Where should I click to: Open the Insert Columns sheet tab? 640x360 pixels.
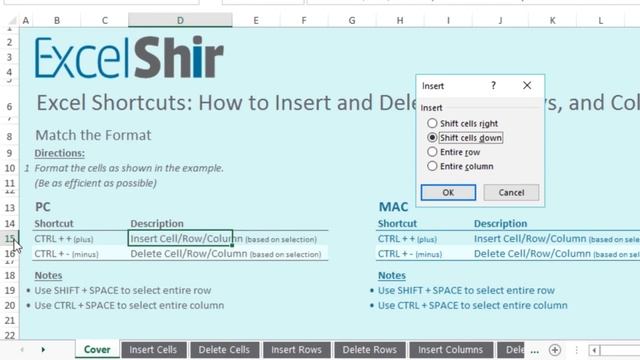450,350
